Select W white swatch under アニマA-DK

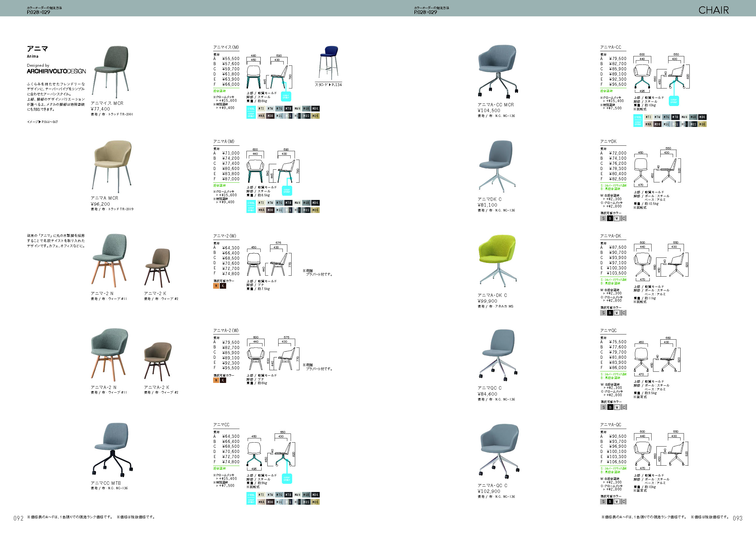[617, 313]
